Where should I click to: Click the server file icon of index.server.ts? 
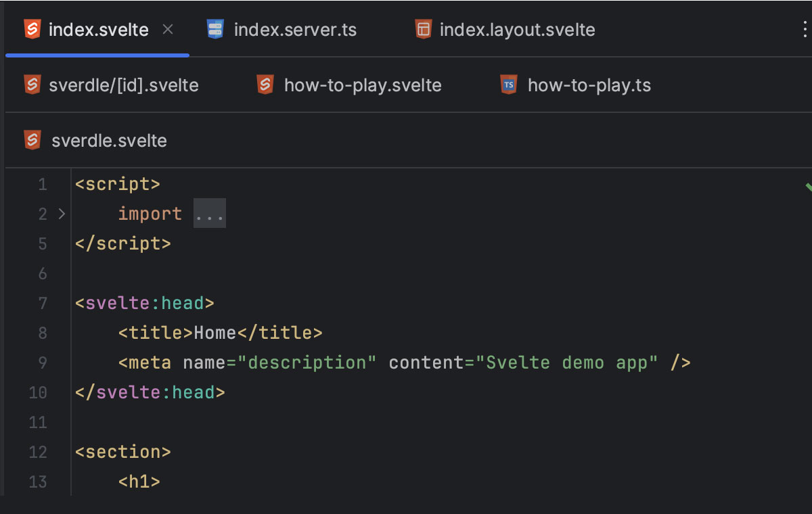215,30
